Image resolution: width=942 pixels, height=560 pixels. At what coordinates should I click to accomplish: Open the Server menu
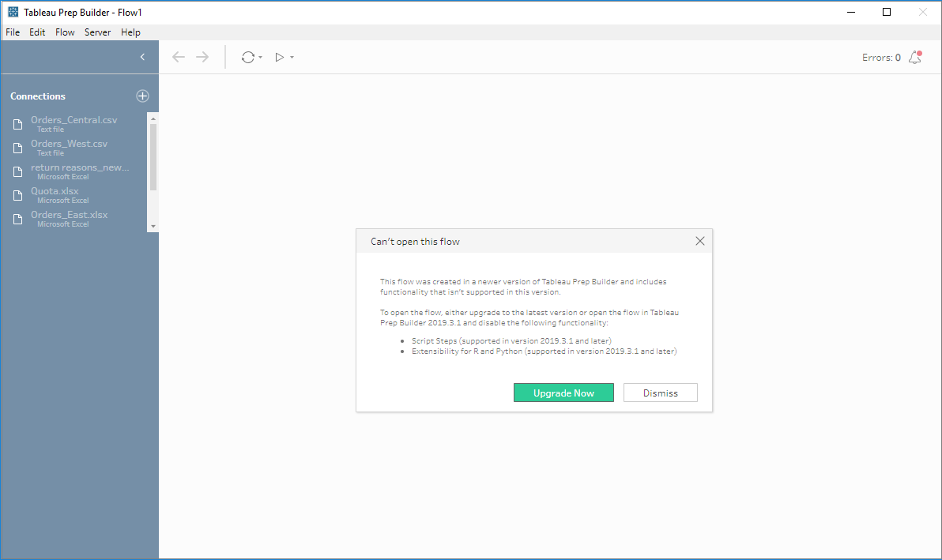click(97, 32)
